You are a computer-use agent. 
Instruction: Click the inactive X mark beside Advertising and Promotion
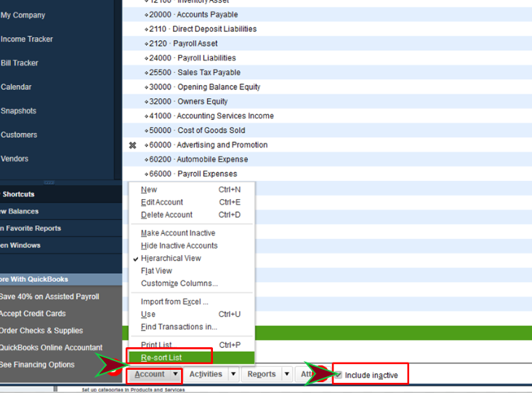[132, 145]
